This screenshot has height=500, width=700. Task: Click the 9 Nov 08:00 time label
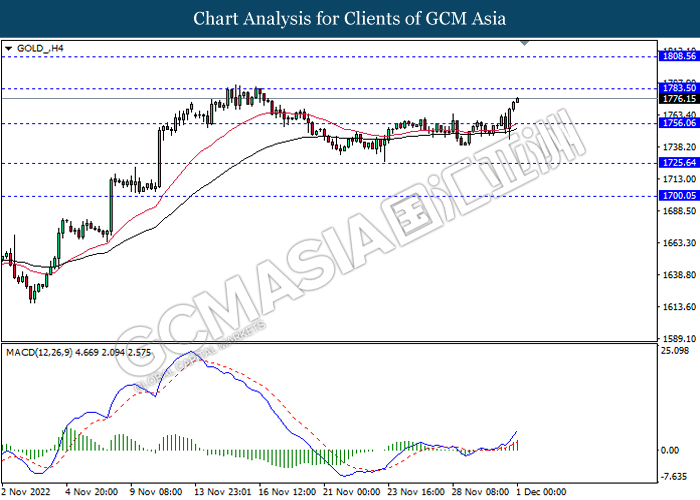tap(156, 492)
